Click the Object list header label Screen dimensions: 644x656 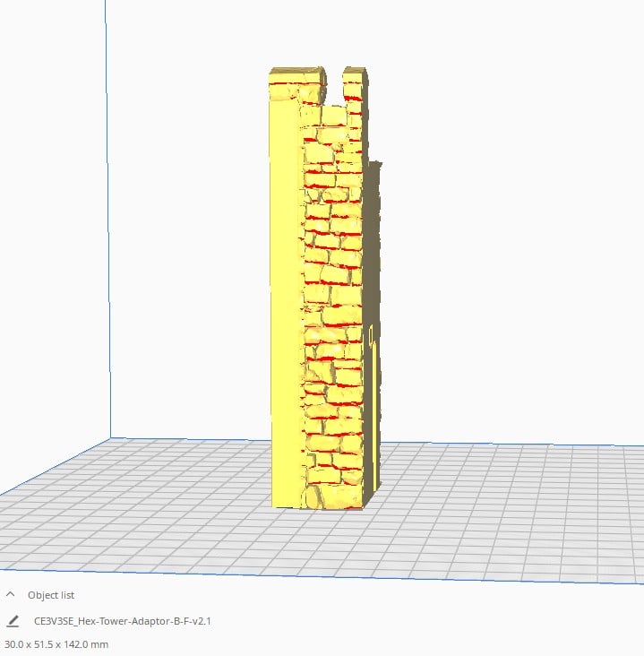[51, 595]
